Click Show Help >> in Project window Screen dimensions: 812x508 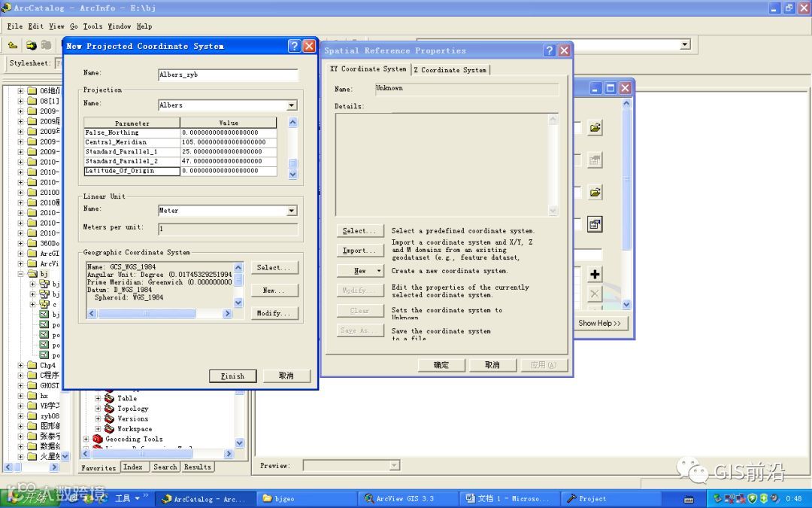click(600, 323)
